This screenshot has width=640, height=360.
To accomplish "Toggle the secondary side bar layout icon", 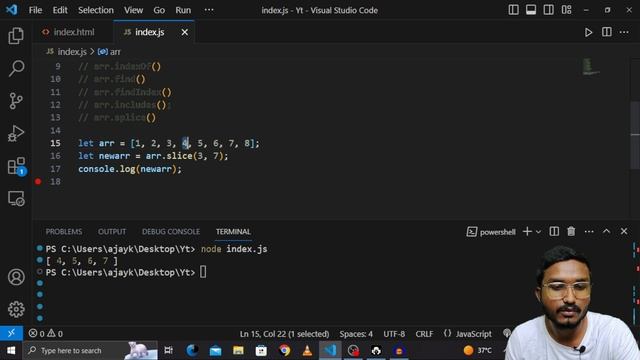I will pyautogui.click(x=549, y=10).
